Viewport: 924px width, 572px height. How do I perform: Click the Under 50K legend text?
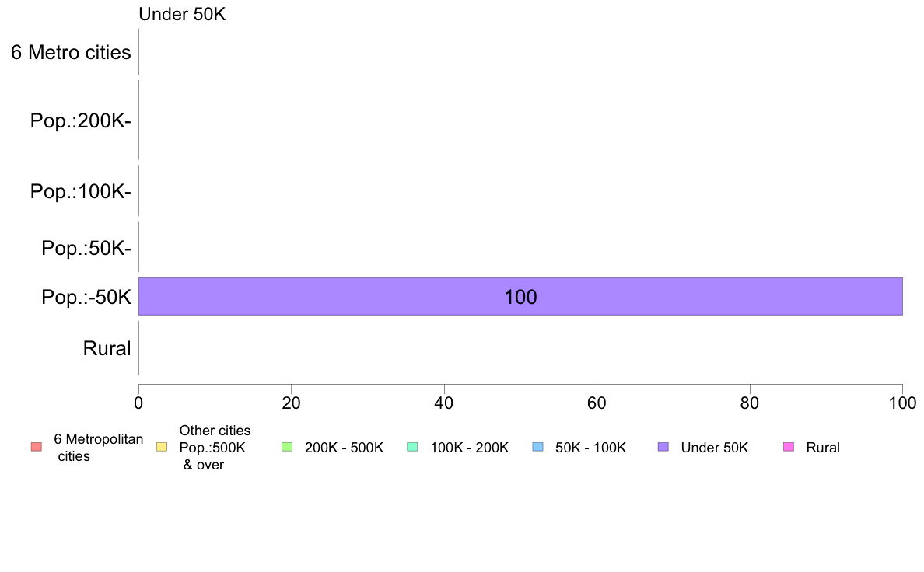pyautogui.click(x=714, y=448)
